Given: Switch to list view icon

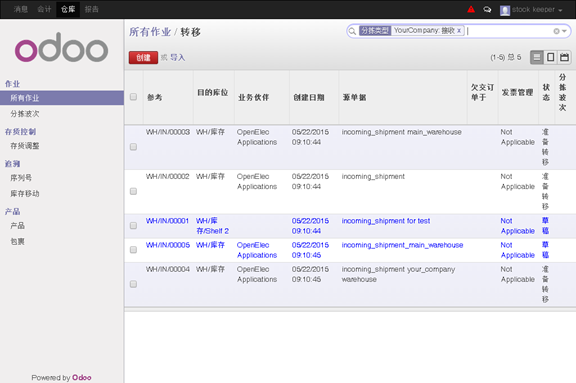Looking at the screenshot, I should click(x=537, y=57).
